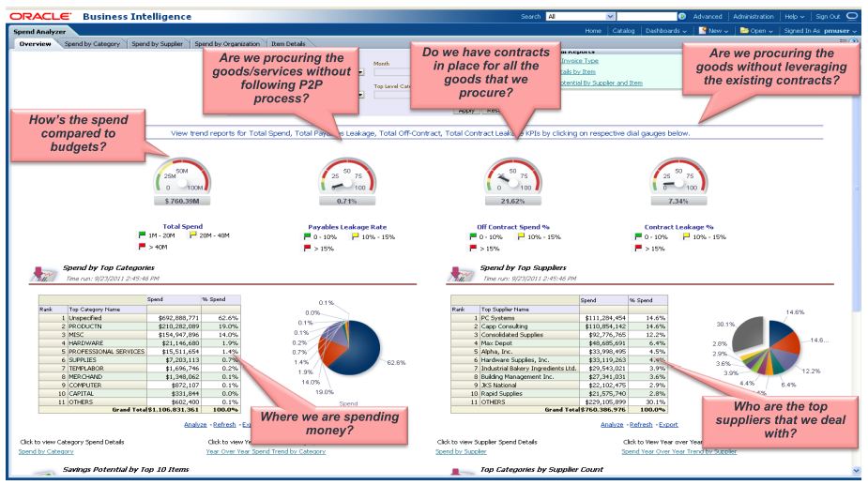Open the pmuser account dropdown
The width and height of the screenshot is (868, 485).
pos(840,31)
